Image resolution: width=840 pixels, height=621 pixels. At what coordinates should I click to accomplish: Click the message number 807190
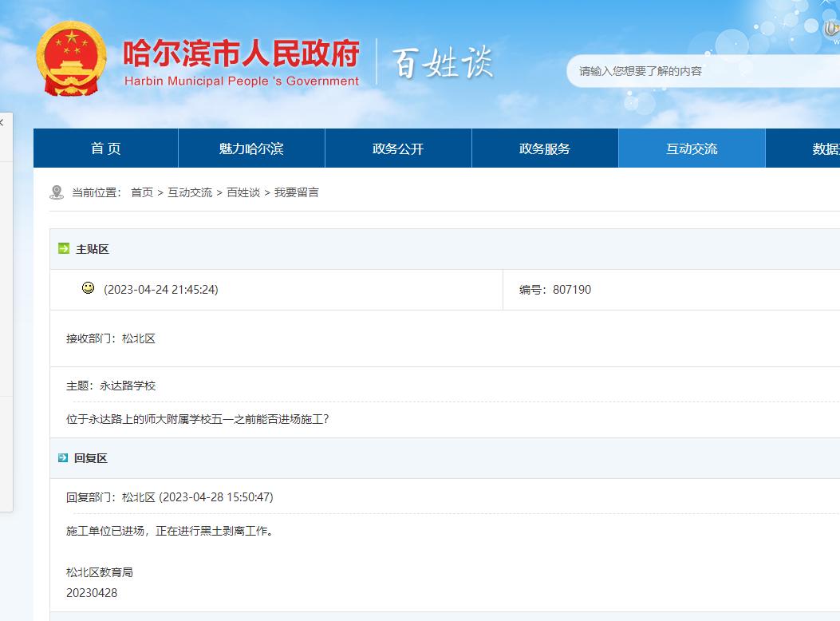(x=572, y=290)
